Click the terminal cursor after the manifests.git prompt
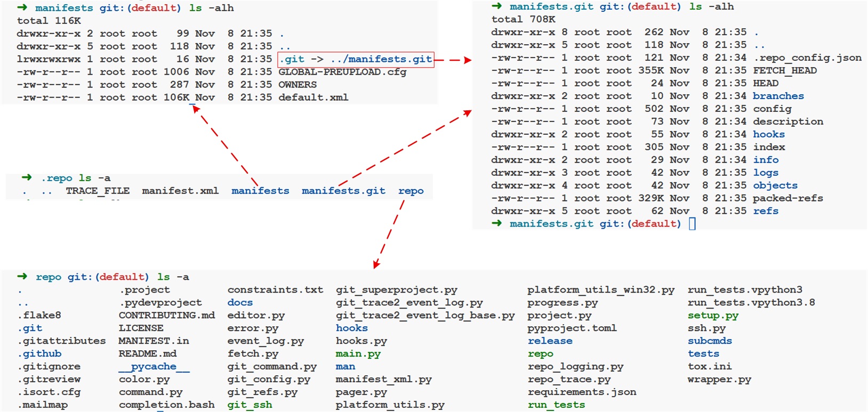868x412 pixels. pos(692,224)
